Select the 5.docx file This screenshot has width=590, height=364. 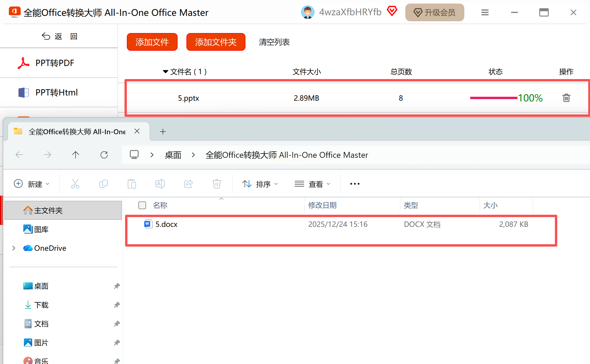tap(166, 224)
